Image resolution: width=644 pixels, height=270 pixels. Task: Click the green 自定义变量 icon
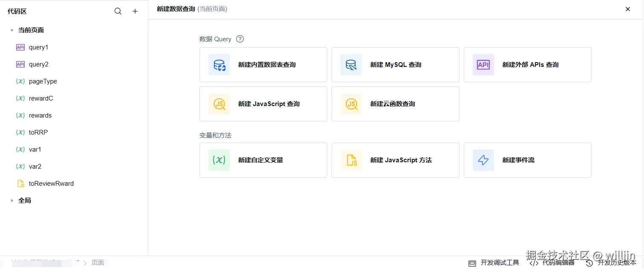(219, 160)
